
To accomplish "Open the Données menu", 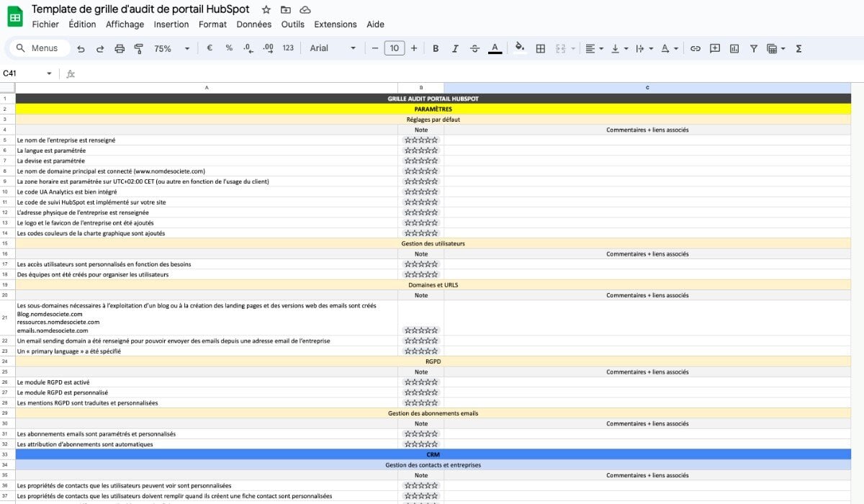I will point(254,24).
